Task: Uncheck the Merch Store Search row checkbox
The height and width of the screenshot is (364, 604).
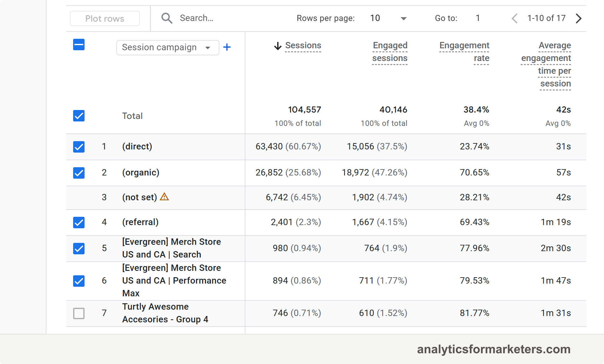Action: tap(79, 249)
